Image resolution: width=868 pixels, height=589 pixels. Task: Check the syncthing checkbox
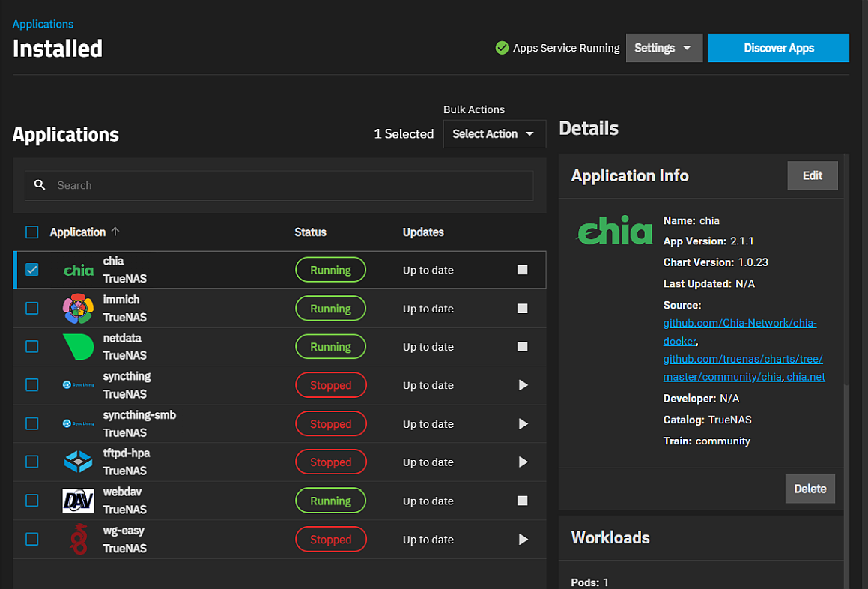(x=32, y=385)
